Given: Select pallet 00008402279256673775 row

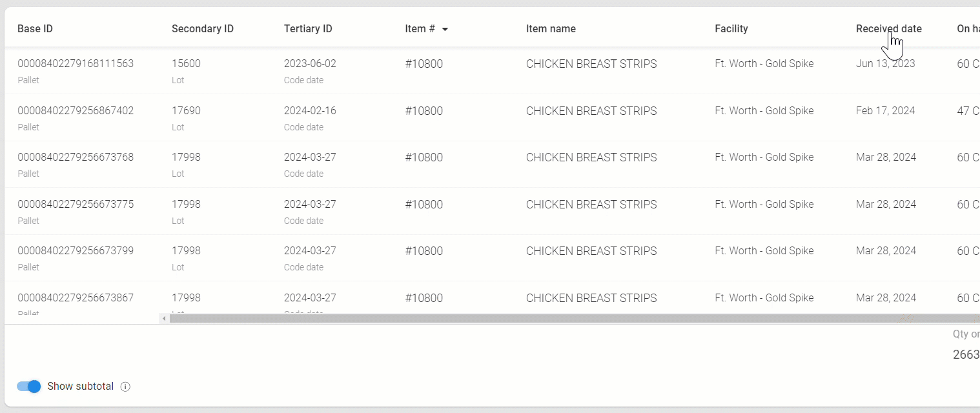Looking at the screenshot, I should 492,211.
